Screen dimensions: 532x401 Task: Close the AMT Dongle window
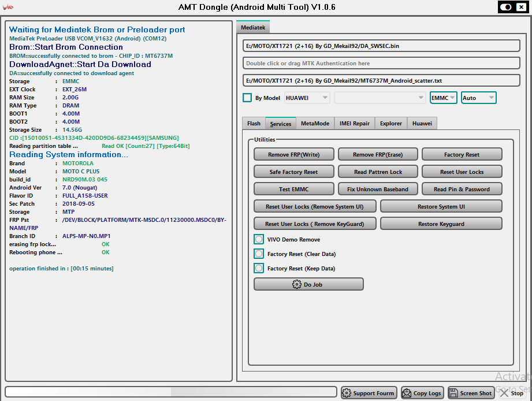522,7
